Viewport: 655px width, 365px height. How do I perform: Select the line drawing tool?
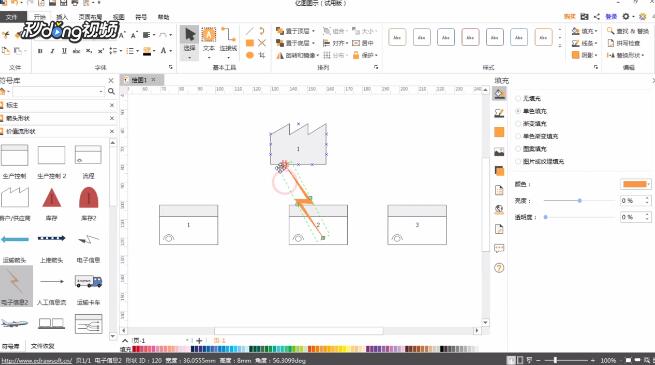[x=250, y=30]
